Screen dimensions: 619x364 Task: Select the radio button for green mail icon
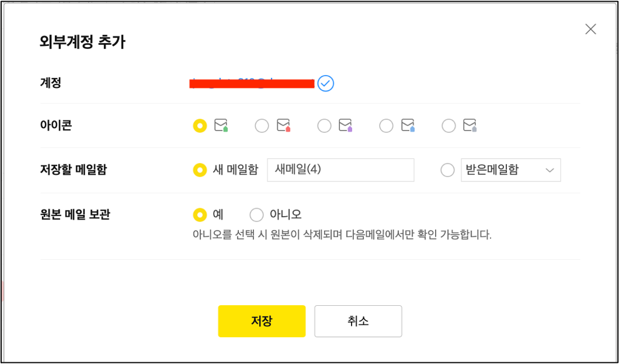click(x=200, y=126)
